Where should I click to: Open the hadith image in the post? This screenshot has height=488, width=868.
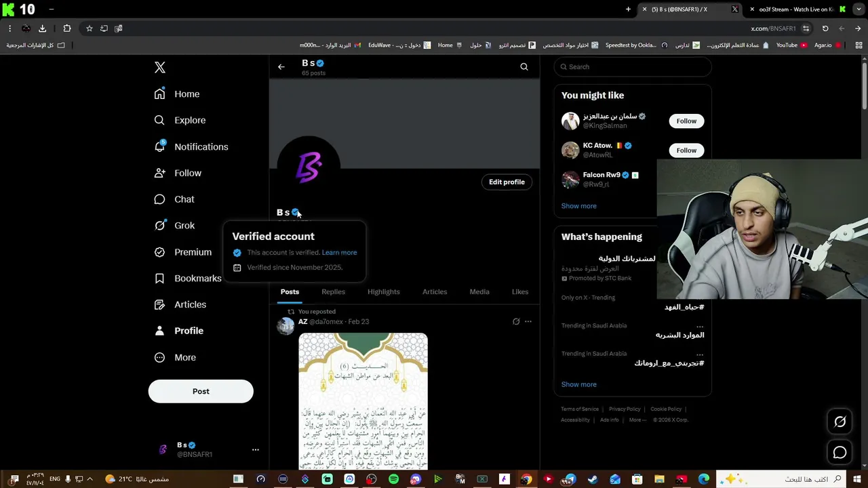pos(363,401)
